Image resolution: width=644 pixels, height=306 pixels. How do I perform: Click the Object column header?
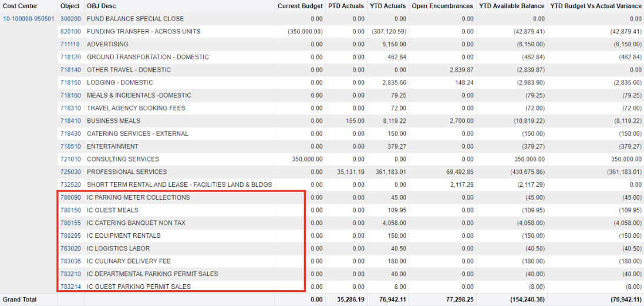click(70, 6)
